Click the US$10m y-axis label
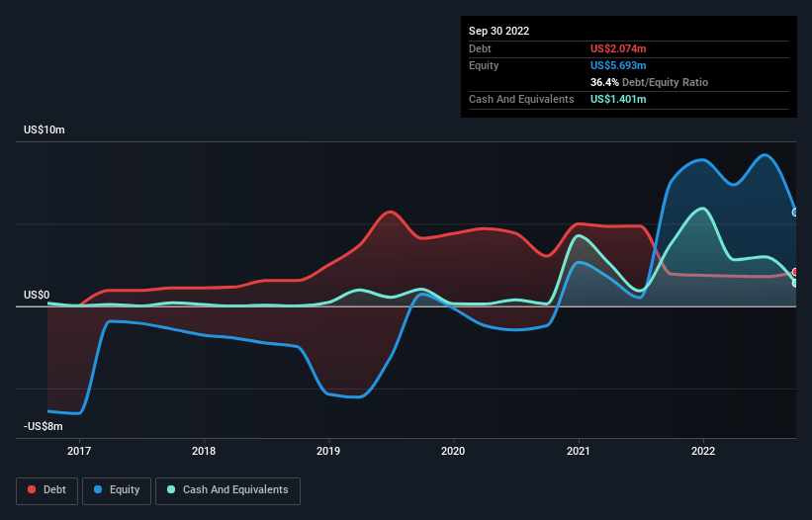Viewport: 812px width, 520px height. [x=45, y=130]
